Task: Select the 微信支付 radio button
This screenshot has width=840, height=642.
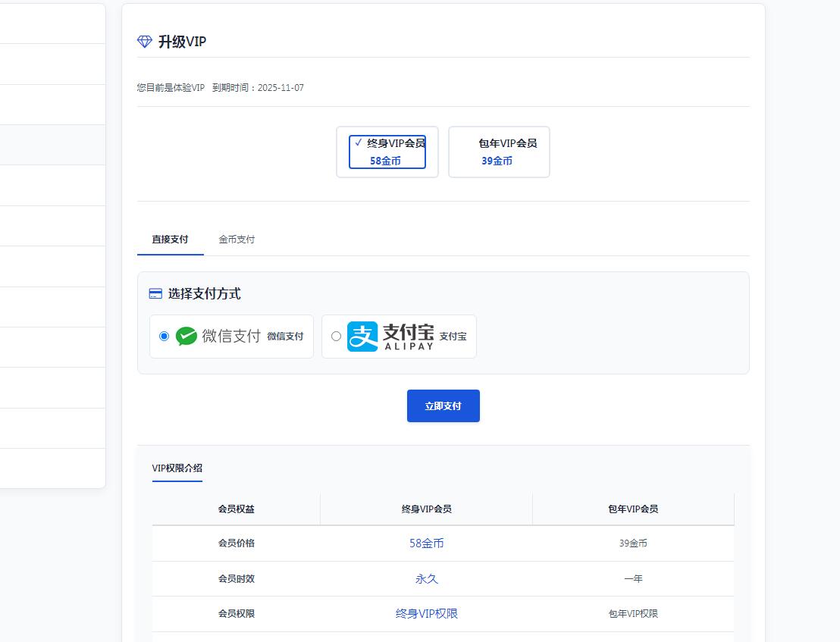Action: tap(165, 337)
